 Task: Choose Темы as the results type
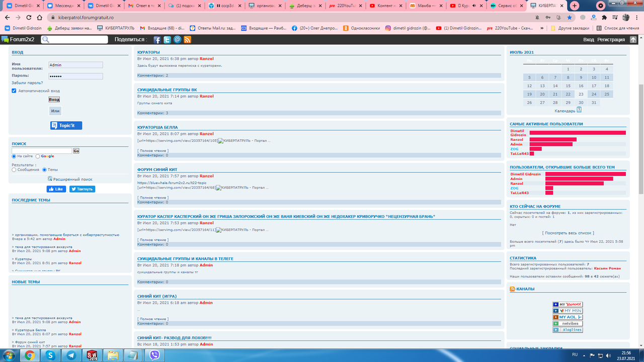click(x=44, y=170)
